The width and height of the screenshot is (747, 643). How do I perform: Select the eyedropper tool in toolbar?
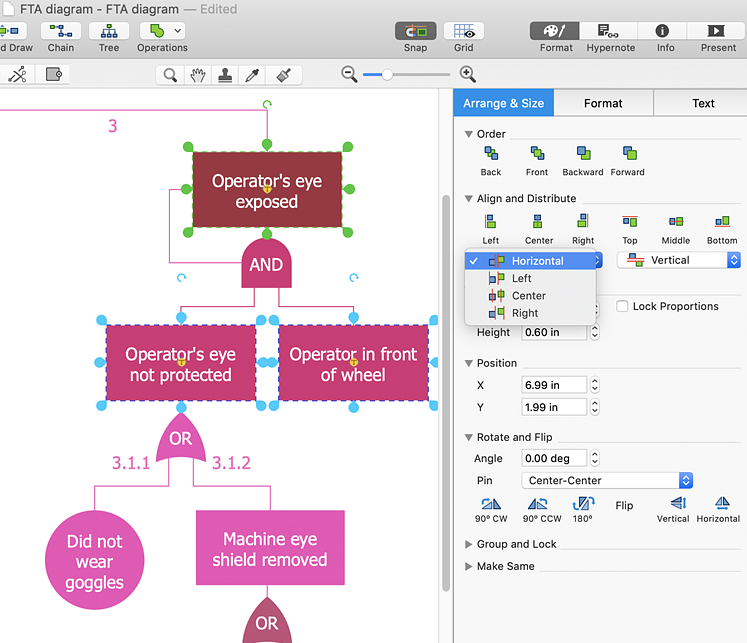tap(254, 75)
